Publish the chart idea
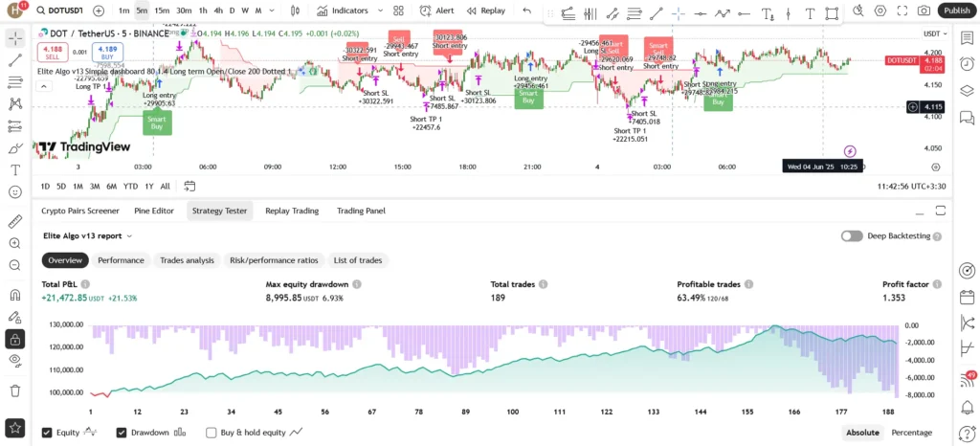980x446 pixels. (x=957, y=11)
